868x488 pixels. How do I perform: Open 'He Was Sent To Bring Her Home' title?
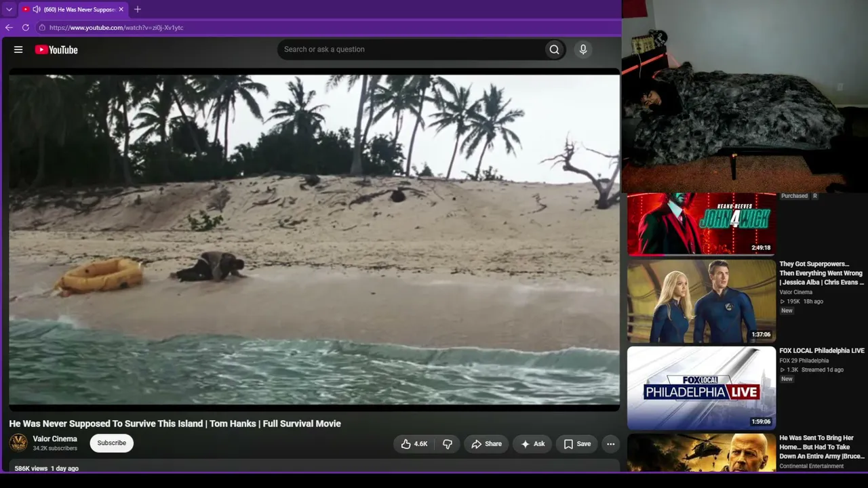(x=822, y=447)
